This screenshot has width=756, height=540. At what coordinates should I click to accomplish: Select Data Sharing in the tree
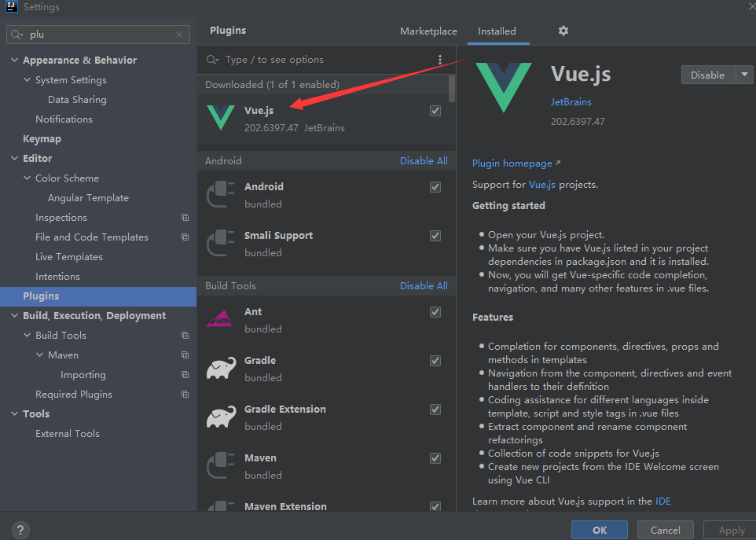pos(77,100)
